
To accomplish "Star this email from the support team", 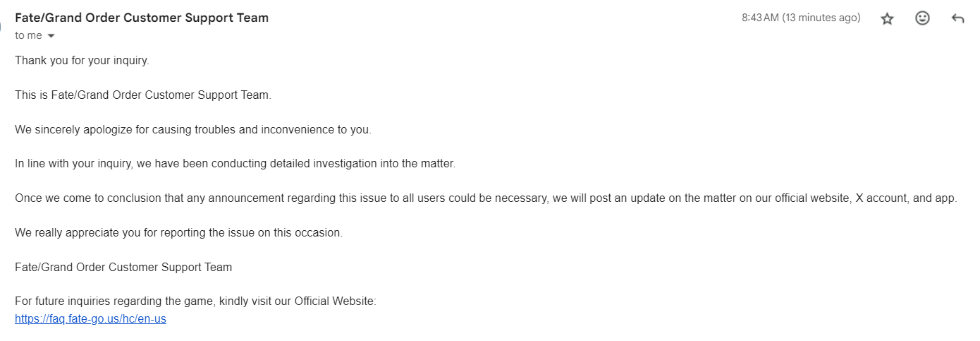I will point(887,19).
